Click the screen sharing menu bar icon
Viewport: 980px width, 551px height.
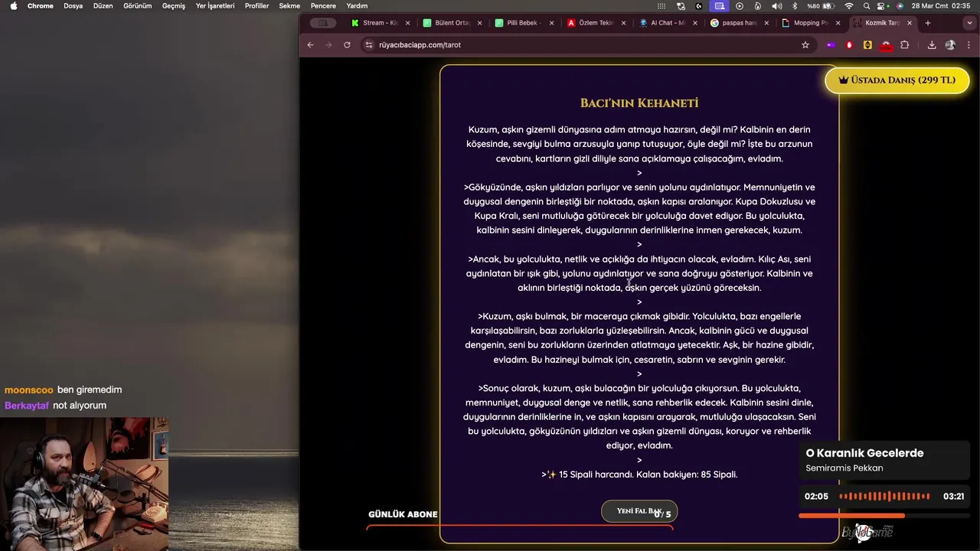[720, 5]
